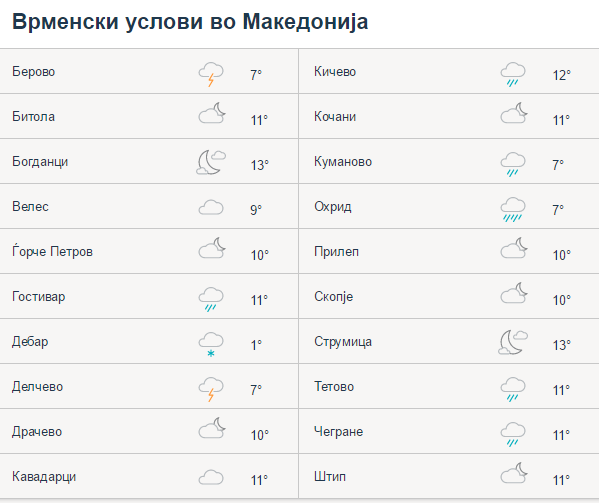
Task: Click the cloud icon for Кавадарци
Action: pyautogui.click(x=211, y=478)
